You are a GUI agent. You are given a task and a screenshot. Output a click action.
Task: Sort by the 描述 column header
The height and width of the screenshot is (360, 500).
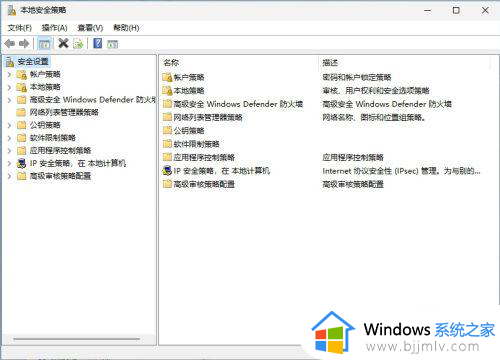click(x=330, y=62)
